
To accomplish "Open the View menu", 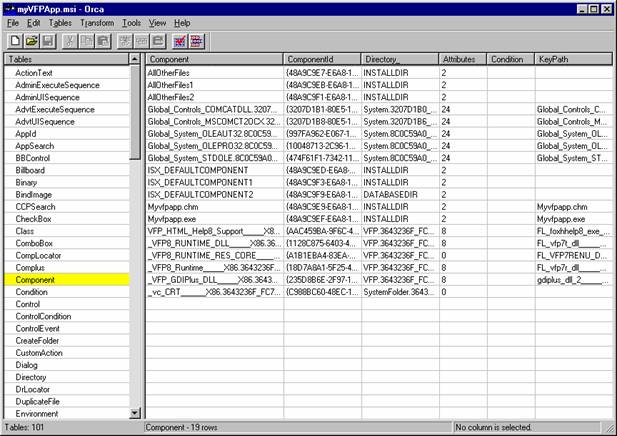I will tap(157, 23).
